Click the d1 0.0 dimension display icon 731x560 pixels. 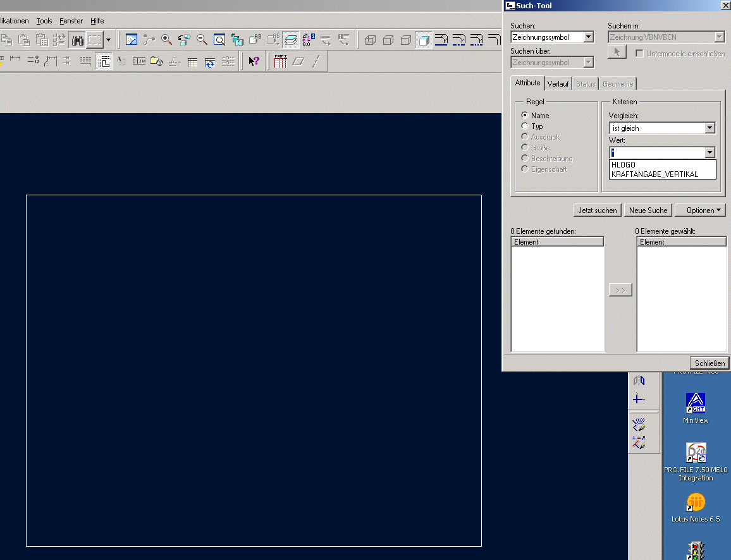pyautogui.click(x=308, y=40)
